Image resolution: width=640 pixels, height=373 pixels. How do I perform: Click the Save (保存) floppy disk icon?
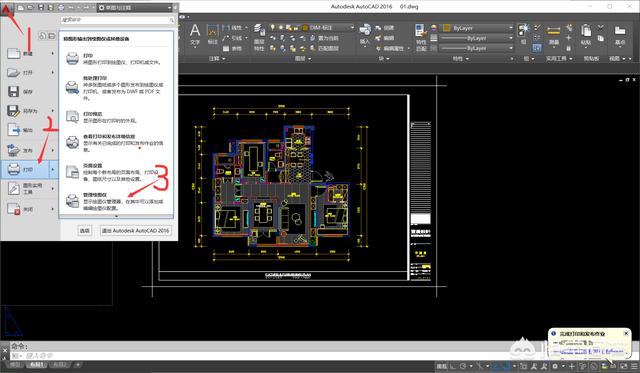(14, 91)
